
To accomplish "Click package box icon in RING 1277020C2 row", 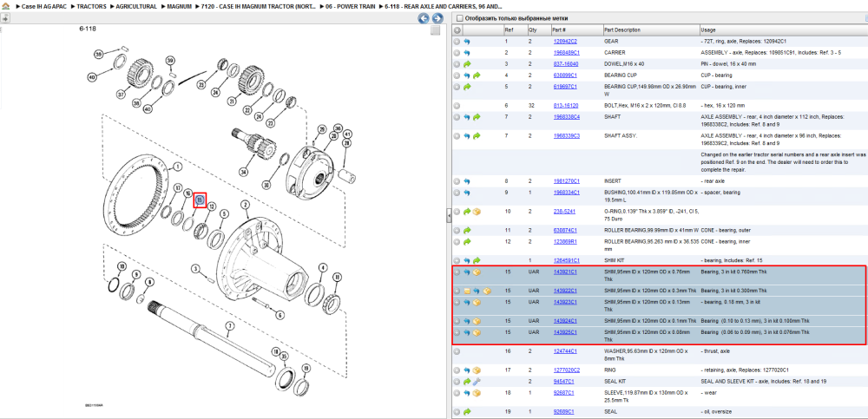I will pyautogui.click(x=477, y=370).
